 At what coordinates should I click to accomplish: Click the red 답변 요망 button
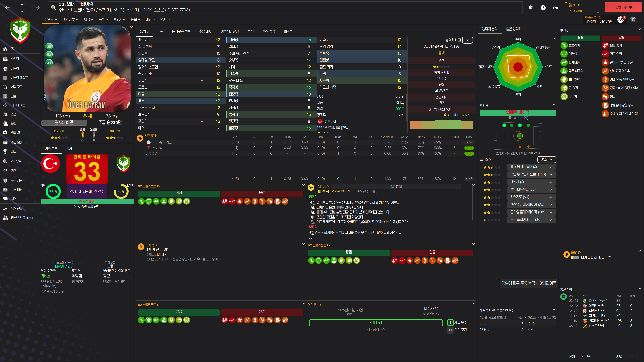tap(623, 7)
